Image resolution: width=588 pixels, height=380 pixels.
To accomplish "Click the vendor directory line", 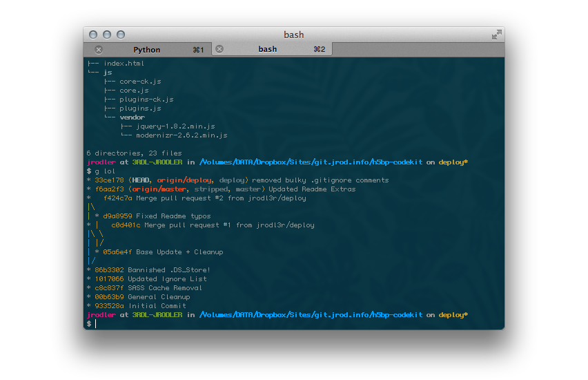I will coord(132,117).
